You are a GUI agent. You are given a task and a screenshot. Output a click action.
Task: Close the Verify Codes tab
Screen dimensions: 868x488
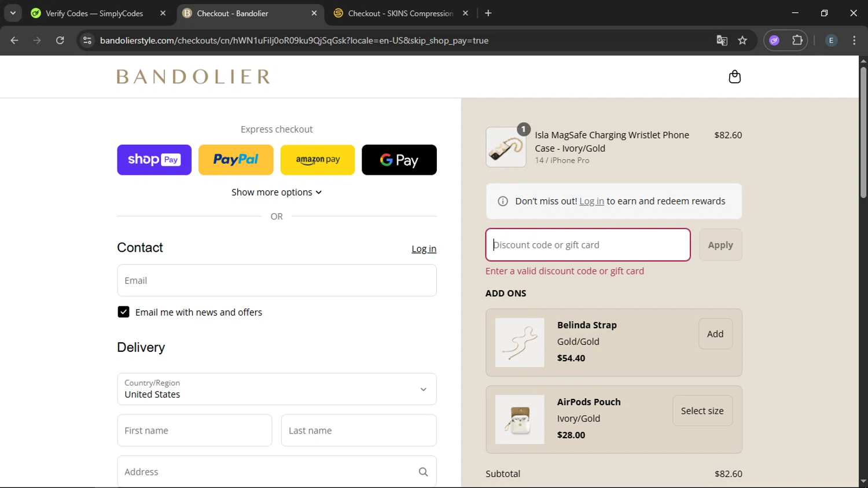coord(163,13)
